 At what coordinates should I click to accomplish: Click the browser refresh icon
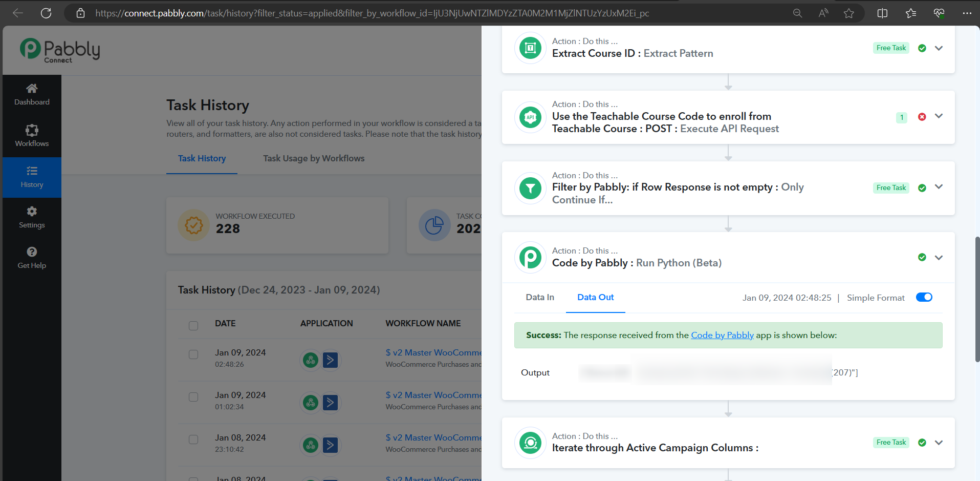click(x=46, y=13)
